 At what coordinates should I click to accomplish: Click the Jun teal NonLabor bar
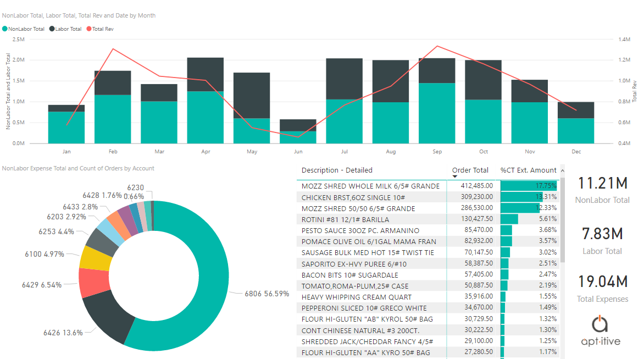point(298,137)
